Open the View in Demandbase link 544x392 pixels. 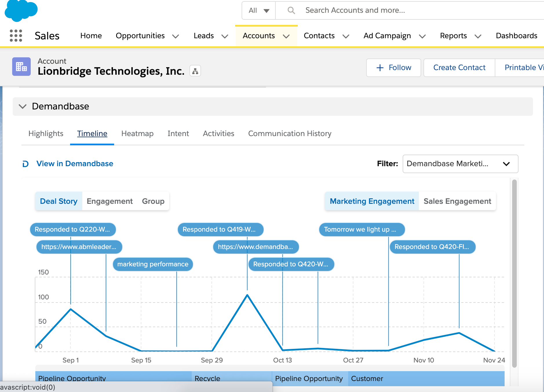tap(75, 164)
